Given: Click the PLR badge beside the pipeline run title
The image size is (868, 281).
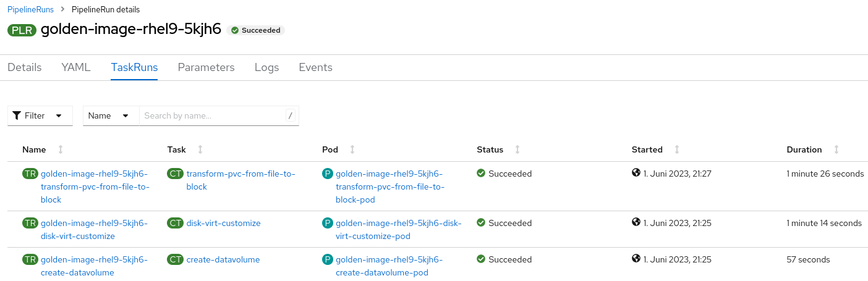Looking at the screenshot, I should pyautogui.click(x=22, y=30).
